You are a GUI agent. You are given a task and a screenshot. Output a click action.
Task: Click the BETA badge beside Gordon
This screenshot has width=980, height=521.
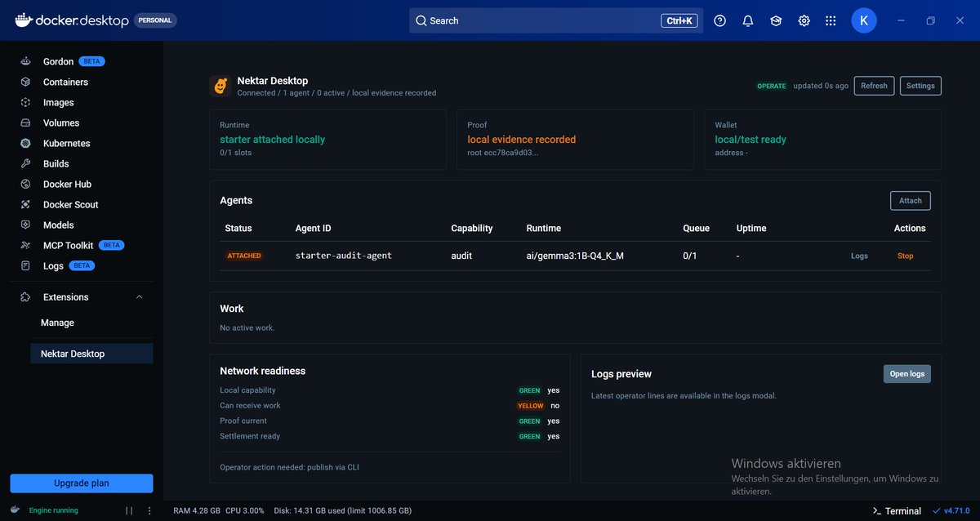click(x=92, y=61)
